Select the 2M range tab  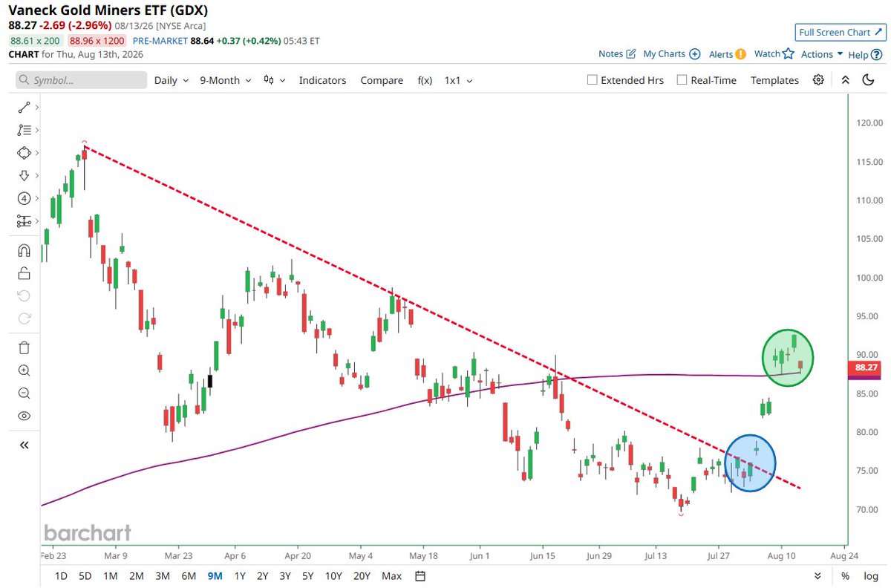click(136, 576)
